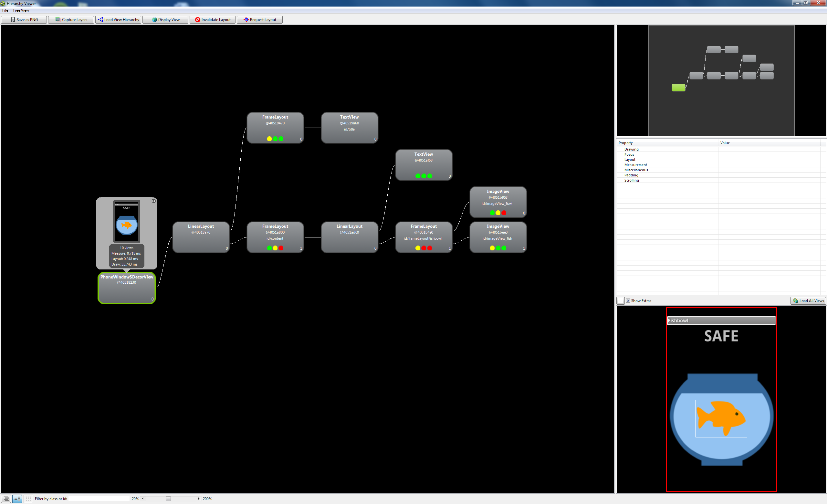The width and height of the screenshot is (827, 504).
Task: Select the LinearLayout @40518a70 node
Action: click(201, 237)
